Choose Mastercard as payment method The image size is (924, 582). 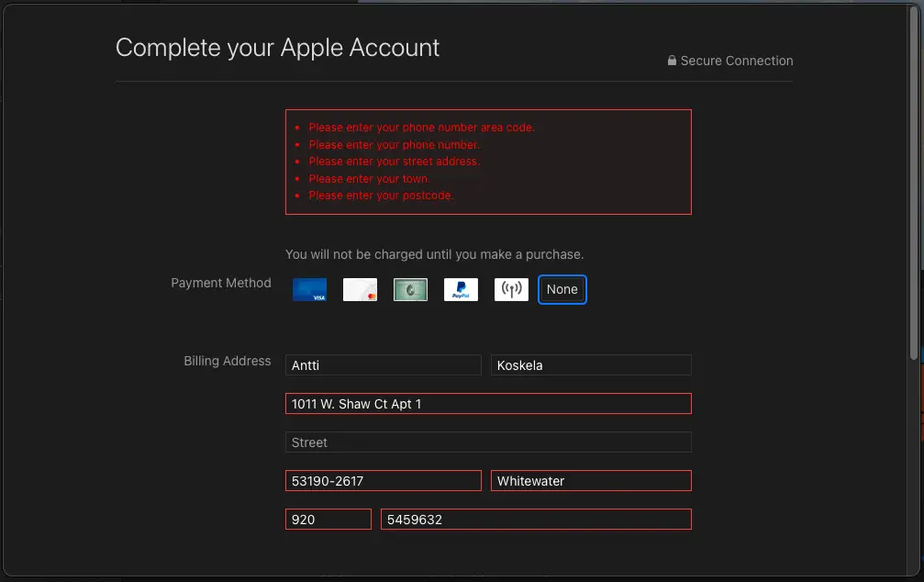[x=360, y=290]
